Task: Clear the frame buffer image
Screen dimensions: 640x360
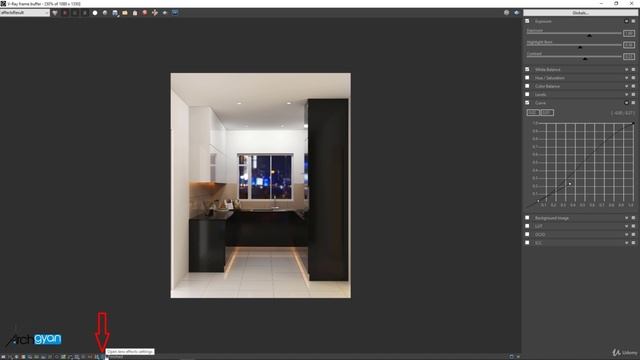Action: (135, 13)
